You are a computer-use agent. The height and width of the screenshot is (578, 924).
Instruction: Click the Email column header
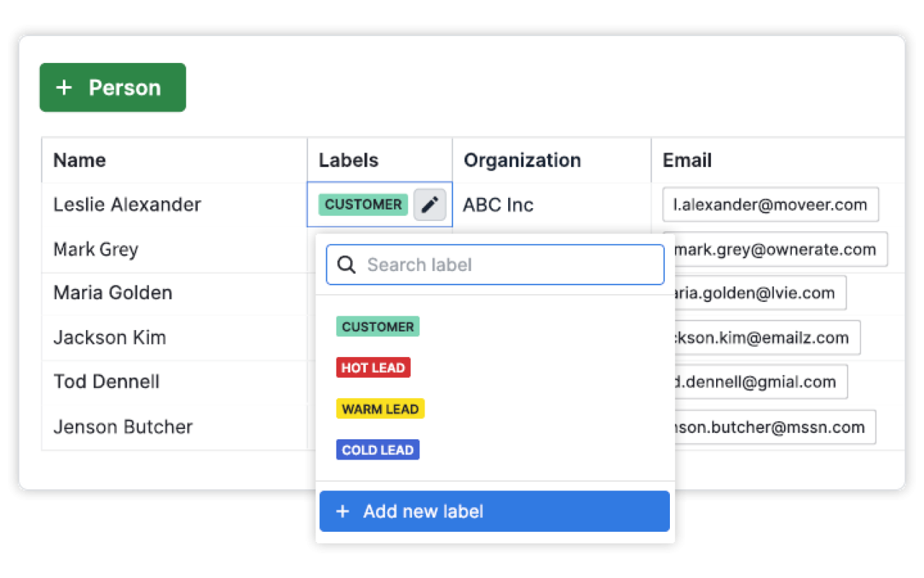point(687,160)
